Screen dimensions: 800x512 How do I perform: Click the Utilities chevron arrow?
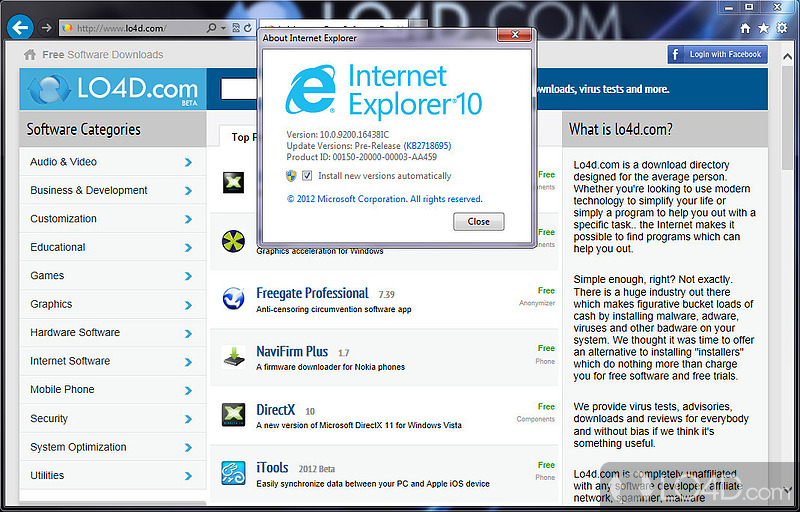[x=188, y=476]
